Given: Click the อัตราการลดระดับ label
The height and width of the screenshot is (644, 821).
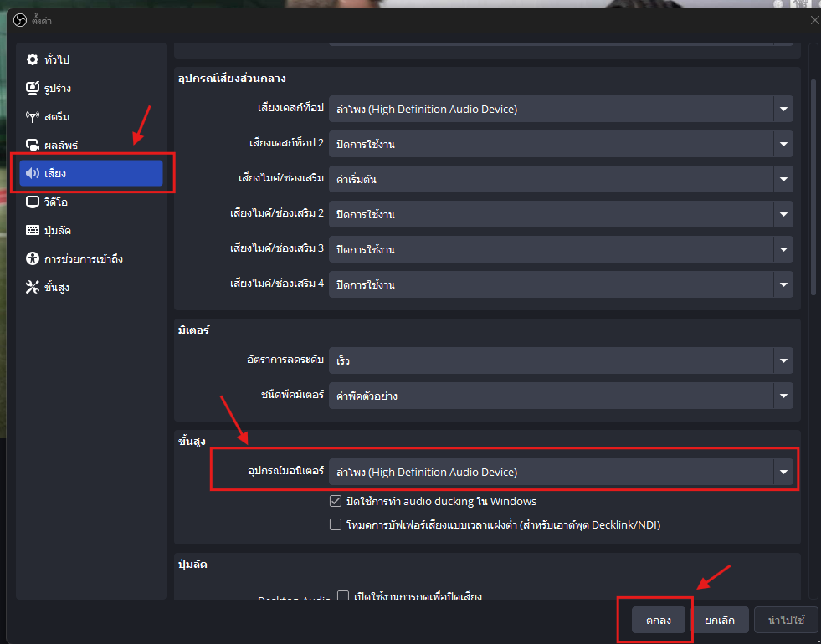Looking at the screenshot, I should point(285,360).
